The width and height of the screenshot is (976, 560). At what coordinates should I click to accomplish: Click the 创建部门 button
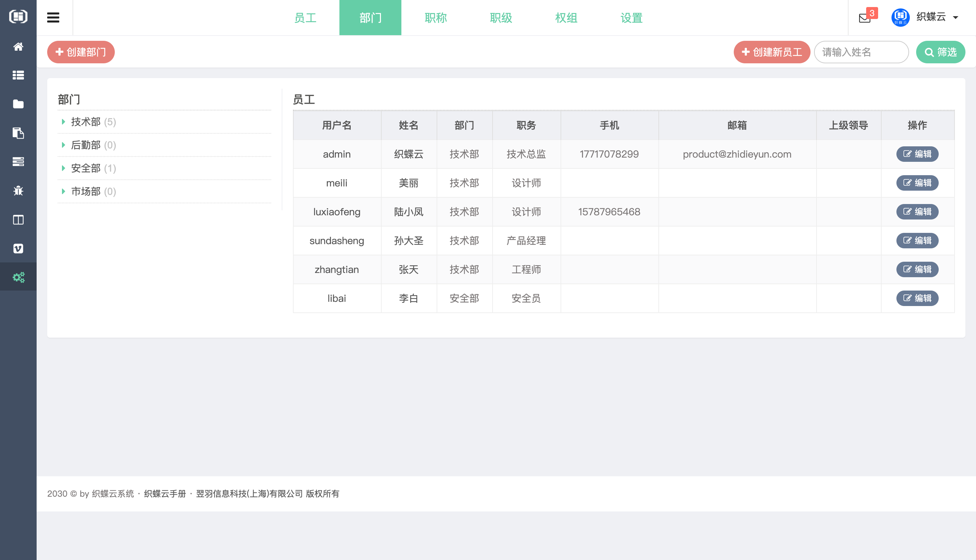81,52
